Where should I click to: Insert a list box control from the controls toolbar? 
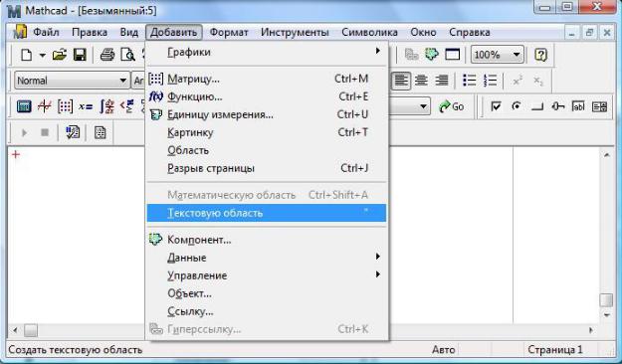pyautogui.click(x=599, y=106)
